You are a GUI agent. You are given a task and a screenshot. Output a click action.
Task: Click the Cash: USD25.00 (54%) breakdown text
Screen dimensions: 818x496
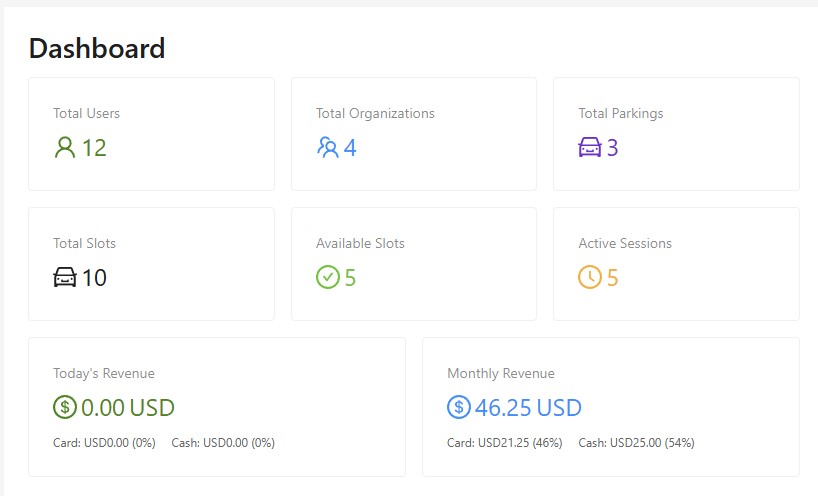pos(636,443)
